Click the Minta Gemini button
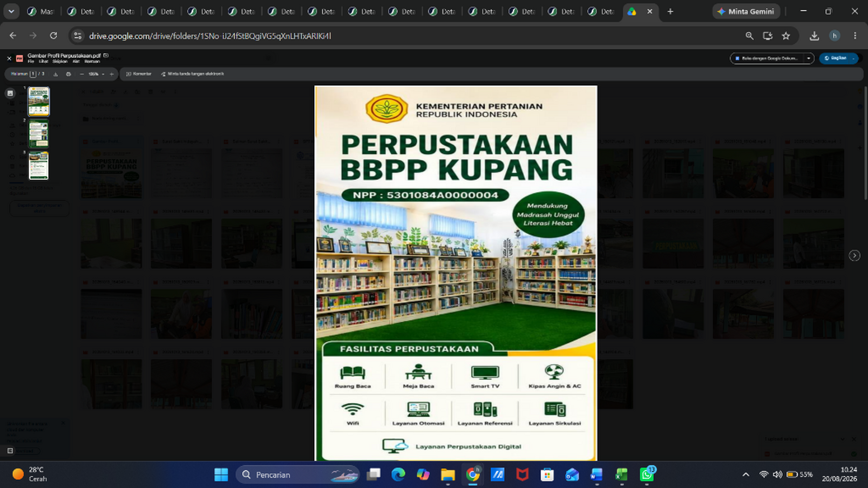 [x=746, y=11]
